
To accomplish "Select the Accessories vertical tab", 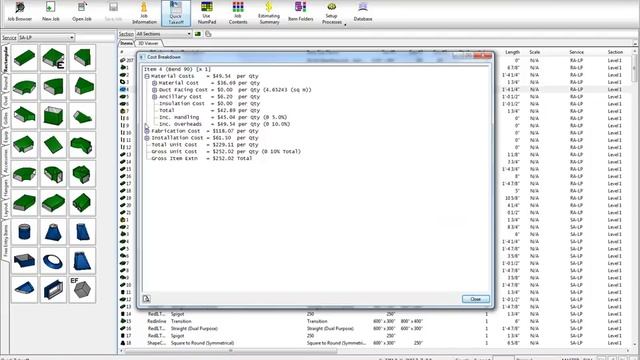I will tap(5, 160).
